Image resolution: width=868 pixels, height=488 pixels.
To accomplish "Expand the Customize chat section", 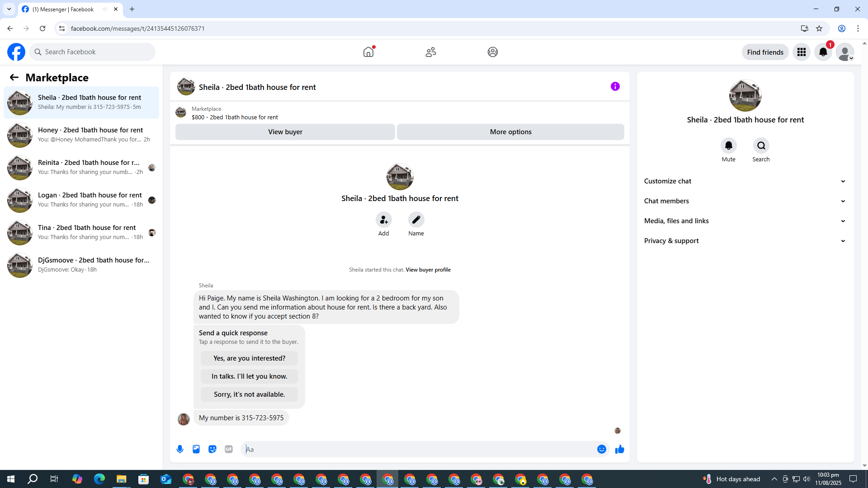I will coord(745,181).
